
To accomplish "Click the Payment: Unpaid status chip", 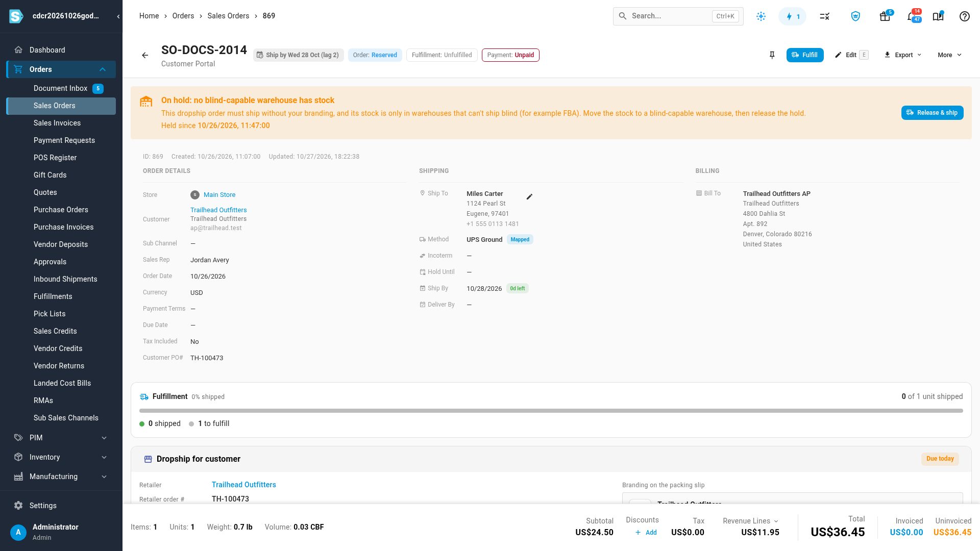I will pyautogui.click(x=510, y=55).
